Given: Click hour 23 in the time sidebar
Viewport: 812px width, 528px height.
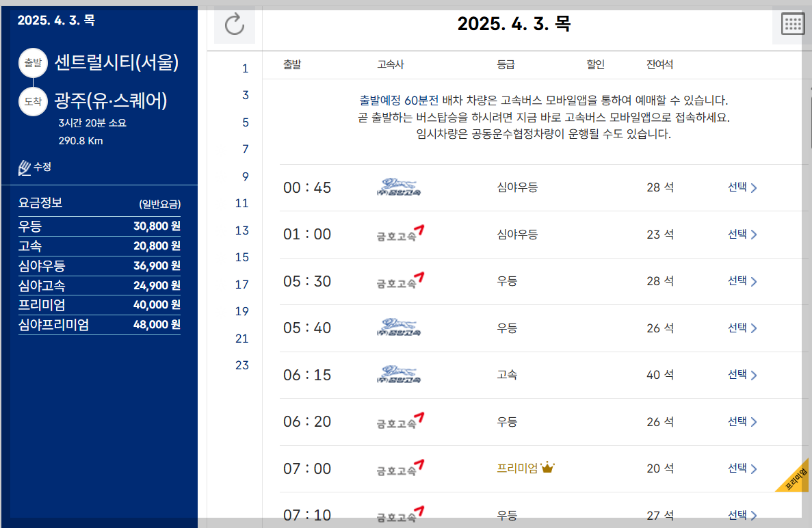Looking at the screenshot, I should tap(241, 365).
